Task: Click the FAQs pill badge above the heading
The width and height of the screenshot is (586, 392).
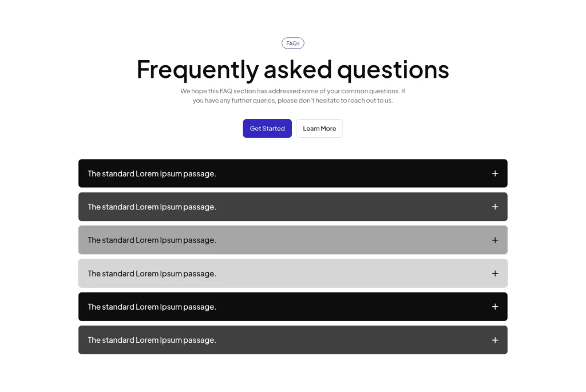Action: click(x=292, y=43)
